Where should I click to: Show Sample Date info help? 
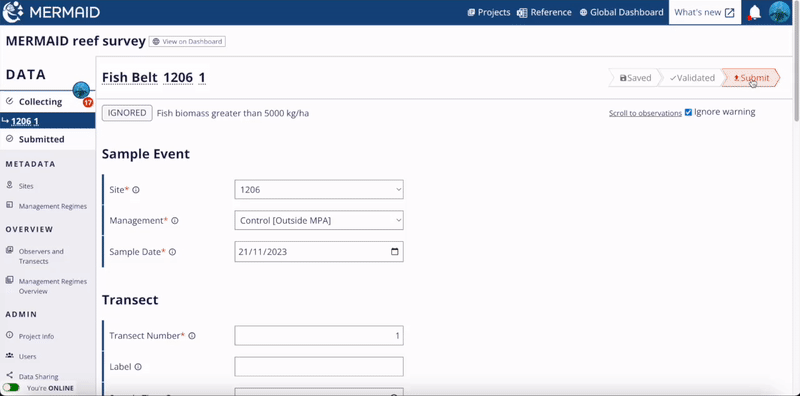point(172,252)
